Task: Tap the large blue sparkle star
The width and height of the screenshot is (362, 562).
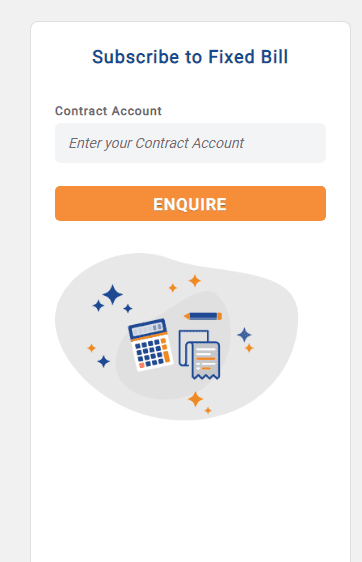Action: click(x=113, y=294)
